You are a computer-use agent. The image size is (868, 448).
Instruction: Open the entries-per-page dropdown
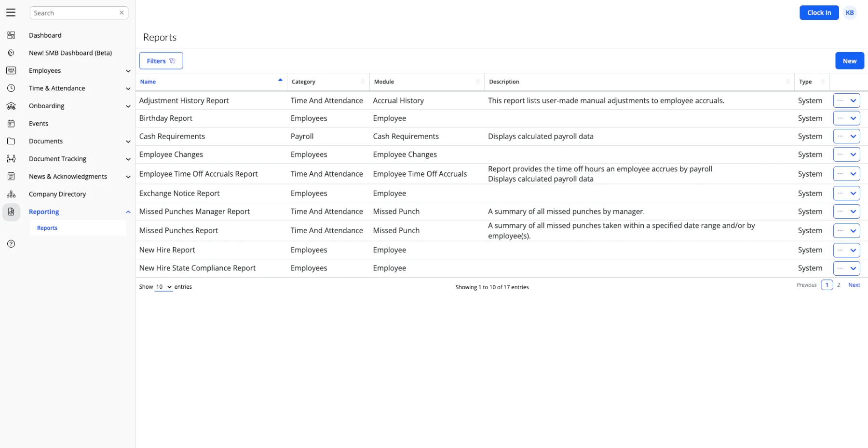click(163, 287)
